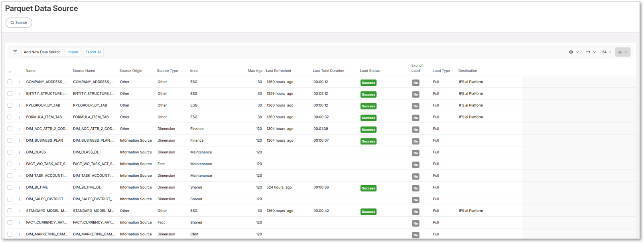Click No badge in DIM_CLASS row
This screenshot has width=644, height=243.
(x=416, y=153)
